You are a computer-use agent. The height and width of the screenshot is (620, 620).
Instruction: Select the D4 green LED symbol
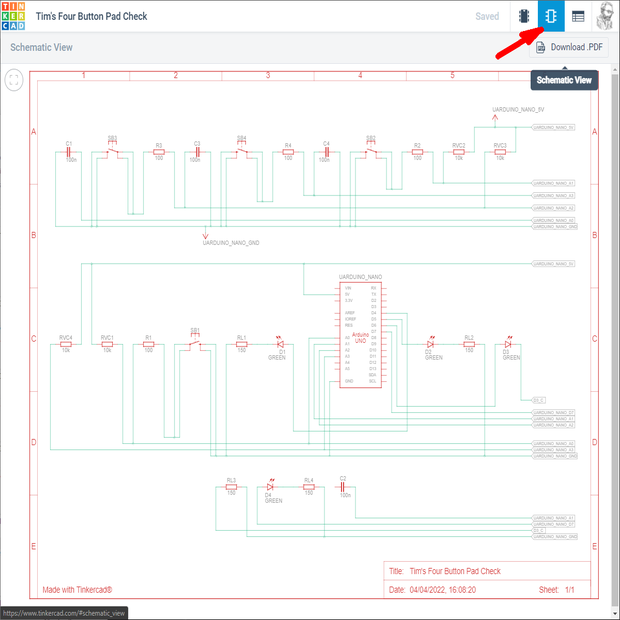coord(267,487)
